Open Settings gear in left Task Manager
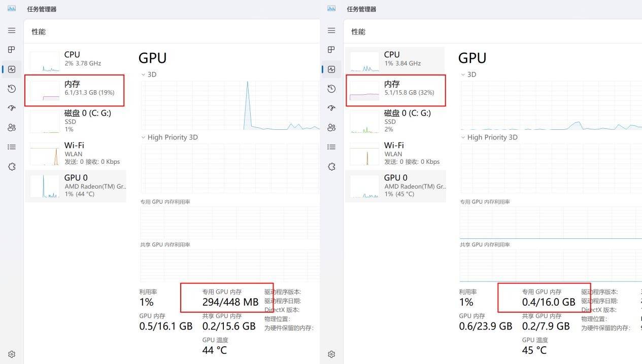 pos(12,354)
